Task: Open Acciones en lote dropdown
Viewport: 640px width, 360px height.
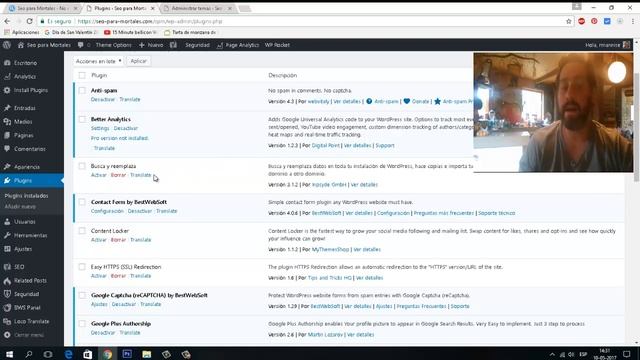Action: pos(98,61)
